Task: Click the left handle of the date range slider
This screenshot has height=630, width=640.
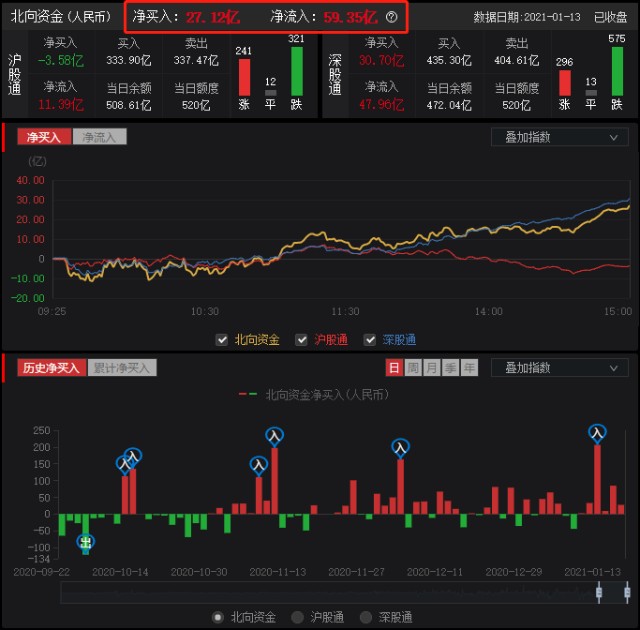Action: (599, 592)
